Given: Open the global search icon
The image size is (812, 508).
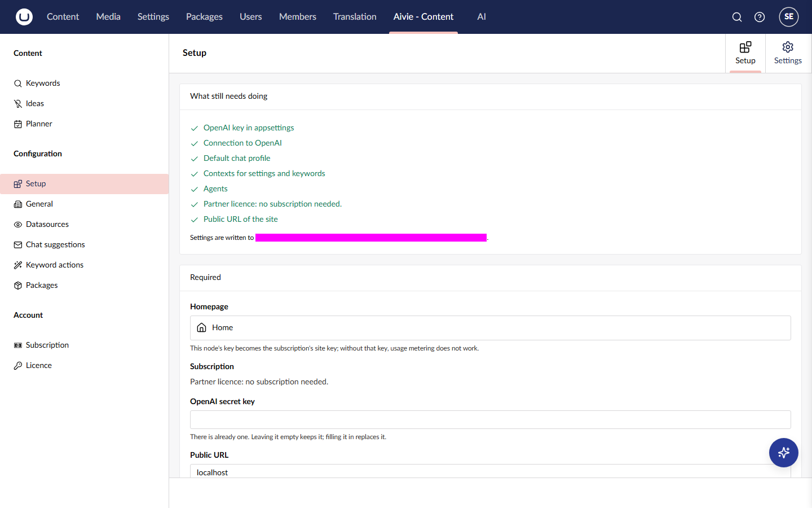Looking at the screenshot, I should 737,17.
